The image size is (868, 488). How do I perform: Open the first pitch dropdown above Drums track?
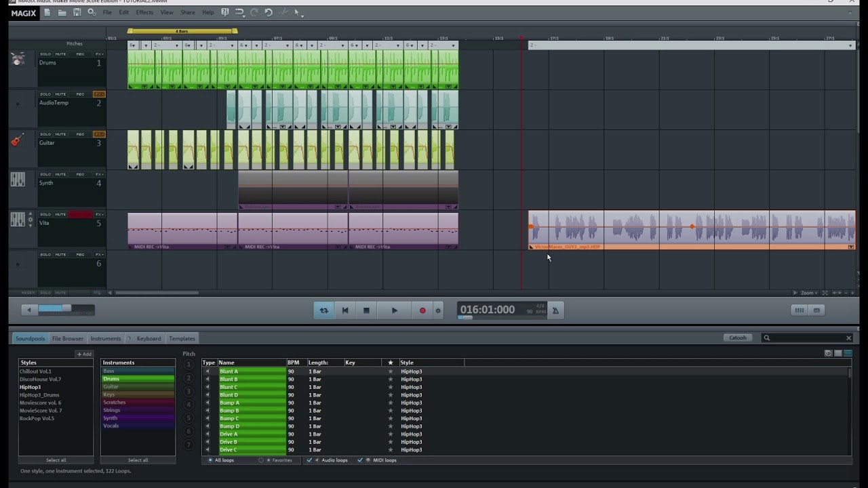tap(133, 45)
